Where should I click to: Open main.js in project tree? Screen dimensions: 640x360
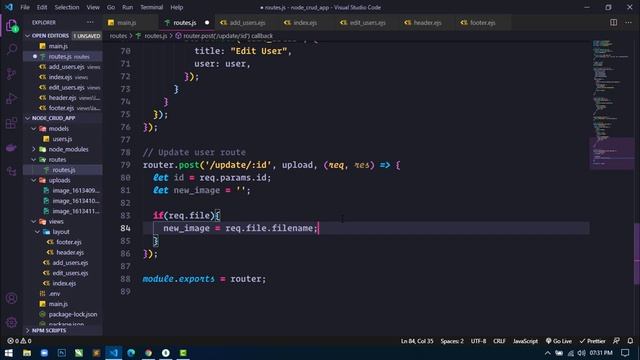tap(58, 304)
